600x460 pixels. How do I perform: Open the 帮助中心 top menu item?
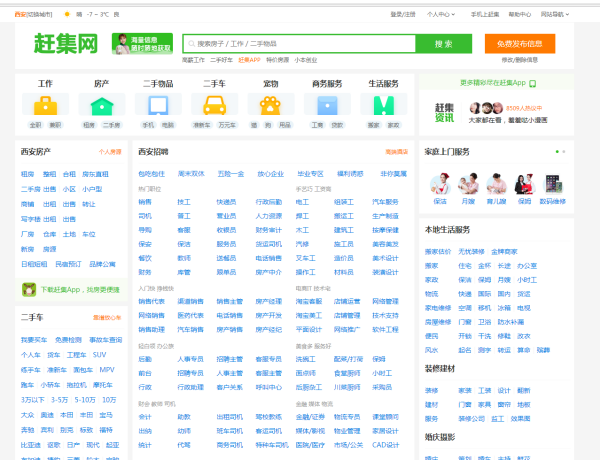[519, 15]
